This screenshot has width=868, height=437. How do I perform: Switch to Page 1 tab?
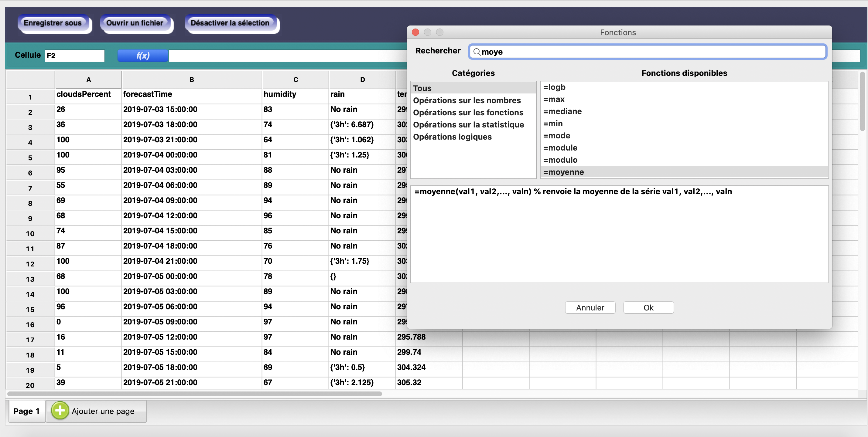(x=27, y=411)
